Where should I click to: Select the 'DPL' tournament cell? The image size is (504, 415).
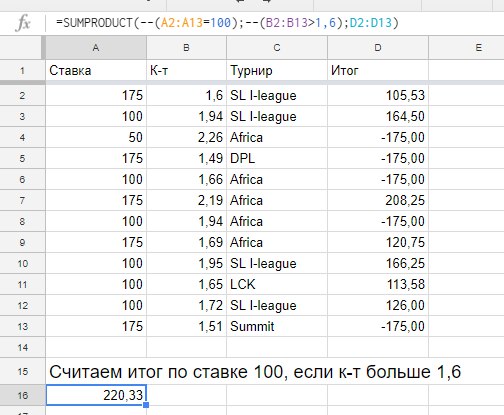tap(277, 159)
